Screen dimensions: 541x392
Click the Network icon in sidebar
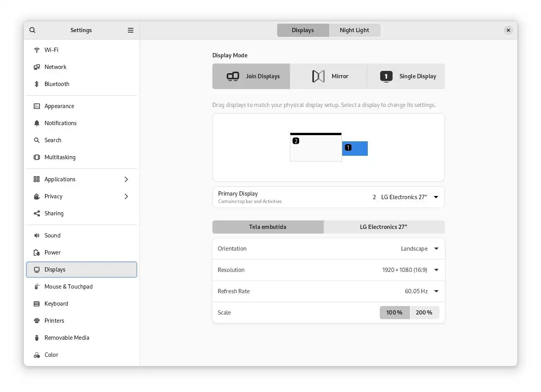point(37,67)
